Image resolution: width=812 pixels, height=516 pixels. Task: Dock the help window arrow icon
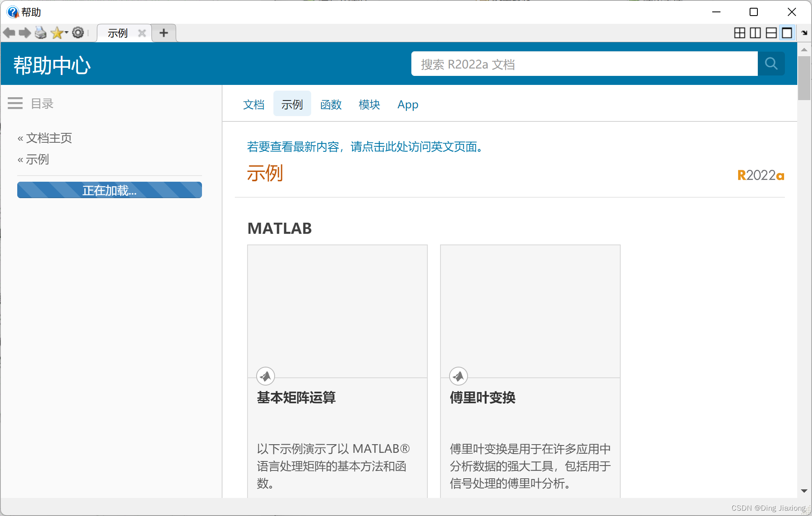pyautogui.click(x=804, y=33)
